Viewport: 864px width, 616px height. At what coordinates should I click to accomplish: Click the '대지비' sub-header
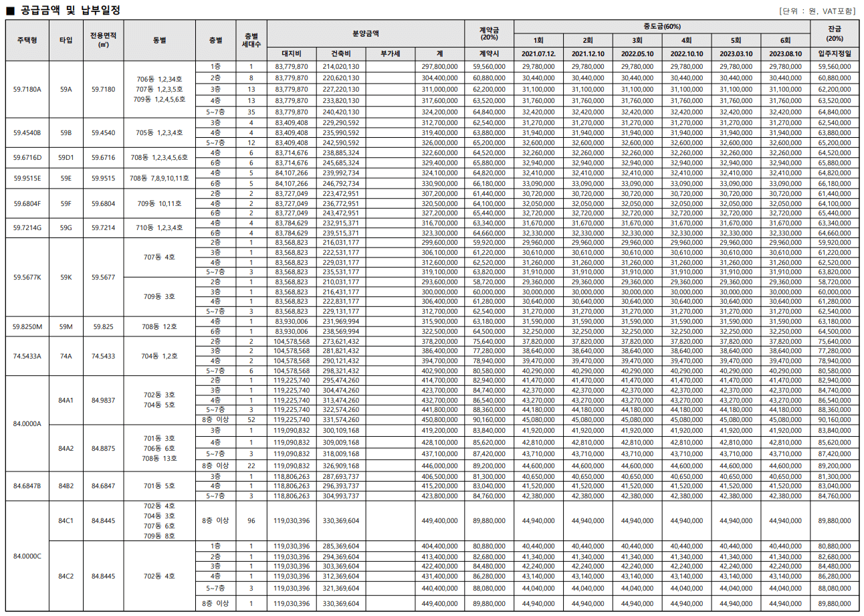point(292,53)
